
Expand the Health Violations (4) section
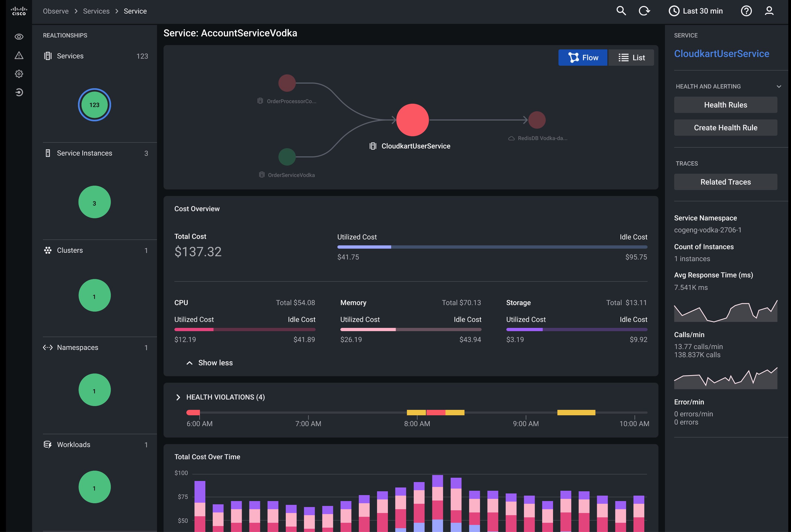178,397
